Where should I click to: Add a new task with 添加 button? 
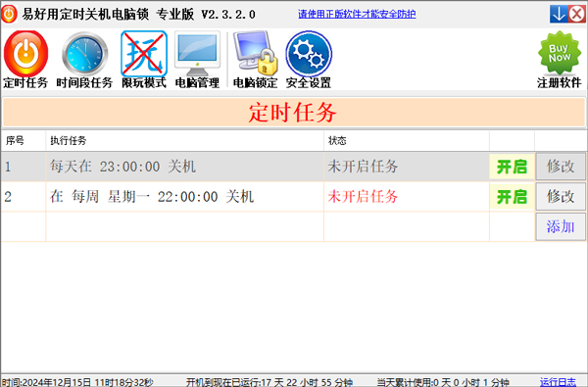coord(561,226)
